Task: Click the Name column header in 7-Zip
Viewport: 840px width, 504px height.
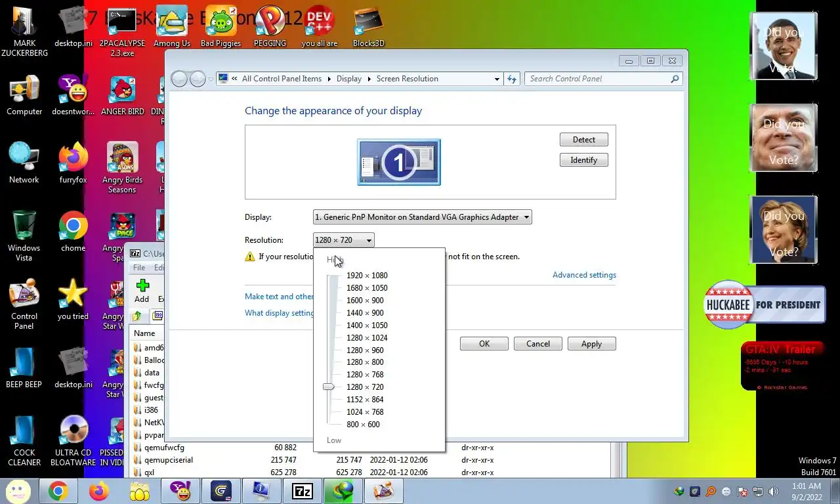Action: 144,333
